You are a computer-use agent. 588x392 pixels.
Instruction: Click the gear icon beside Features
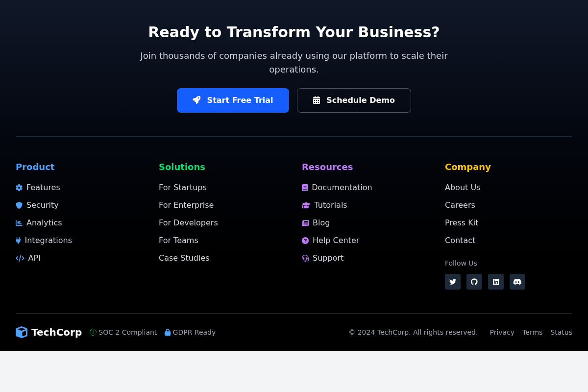19,188
